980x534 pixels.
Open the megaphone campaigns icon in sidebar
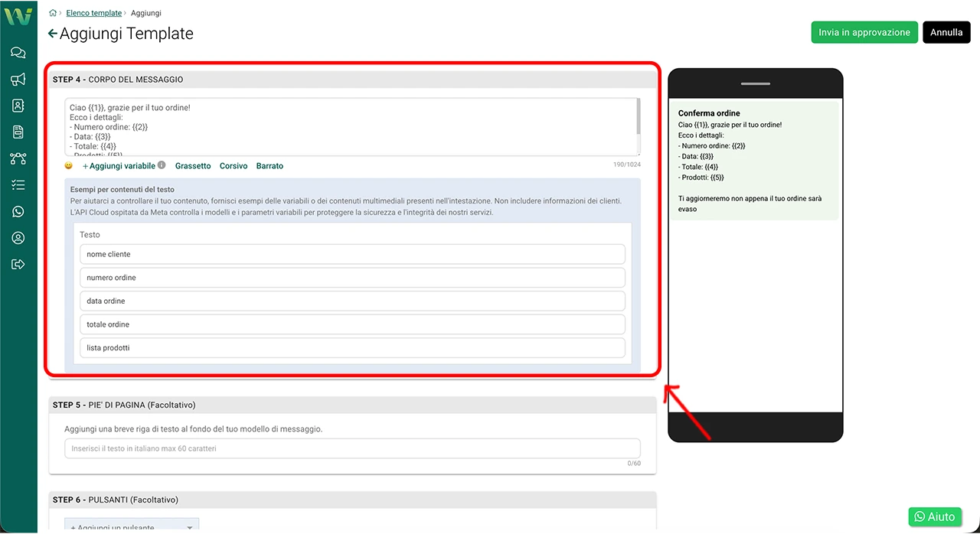18,80
